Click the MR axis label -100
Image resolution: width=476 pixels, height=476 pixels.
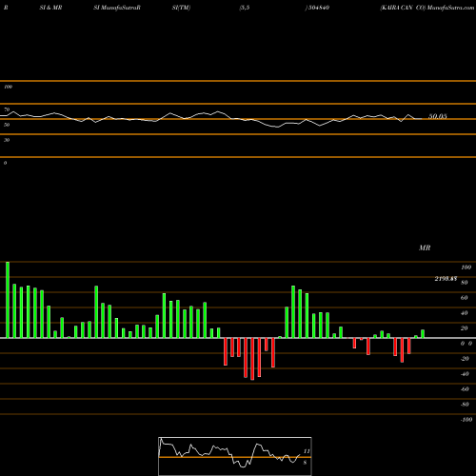(466, 420)
